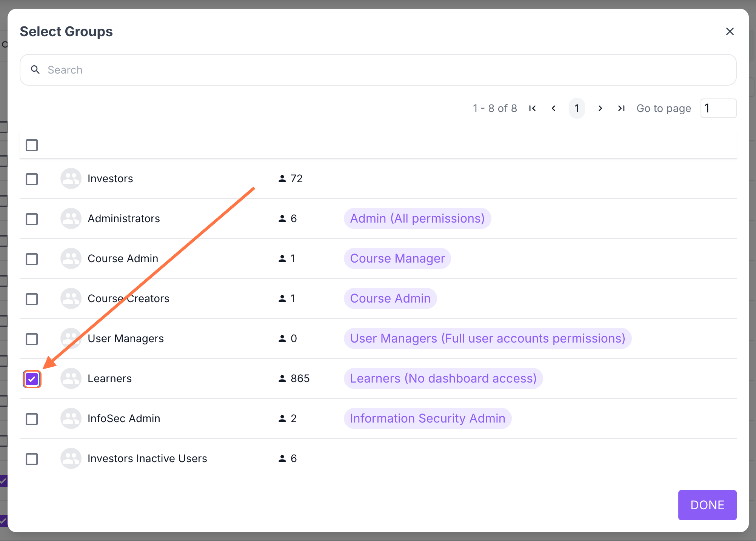This screenshot has height=541, width=756.
Task: Go to first page arrow
Action: coord(533,109)
